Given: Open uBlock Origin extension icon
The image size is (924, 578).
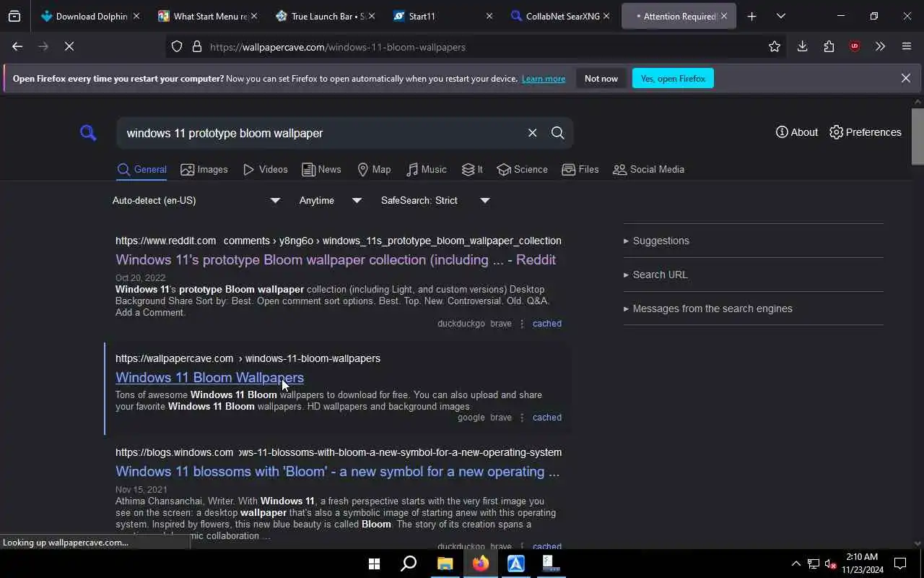Looking at the screenshot, I should (x=855, y=46).
